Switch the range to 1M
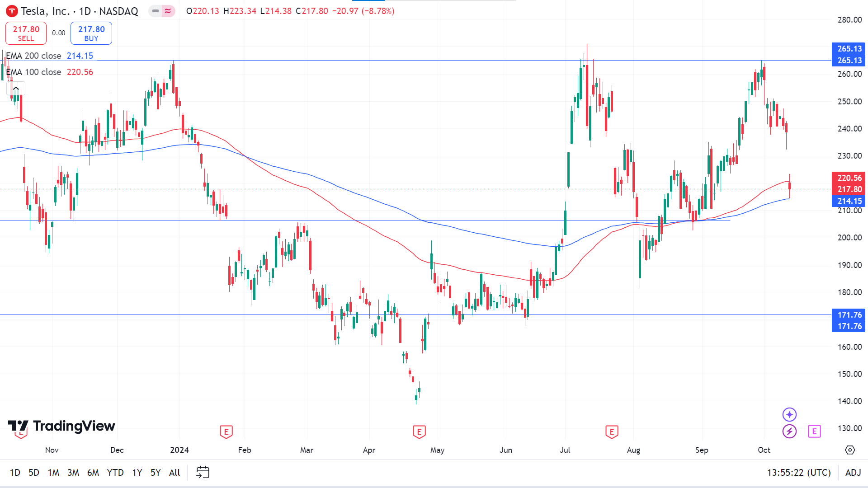Viewport: 868px width, 488px height. (x=53, y=473)
